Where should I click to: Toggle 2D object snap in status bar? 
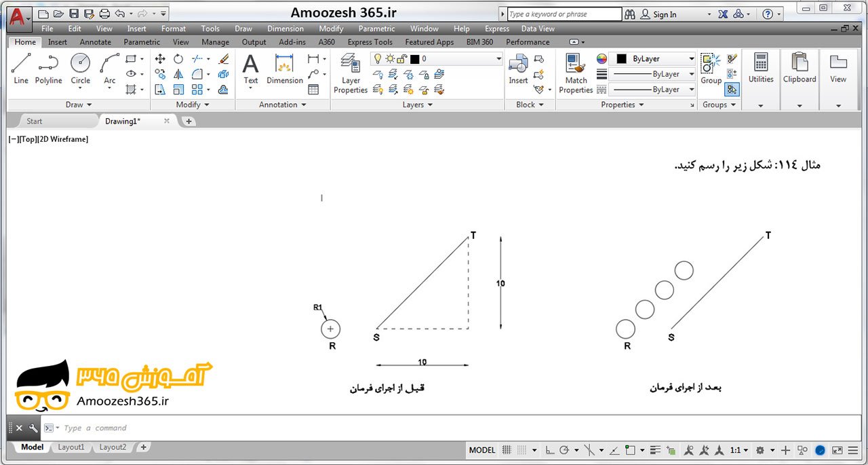point(630,450)
